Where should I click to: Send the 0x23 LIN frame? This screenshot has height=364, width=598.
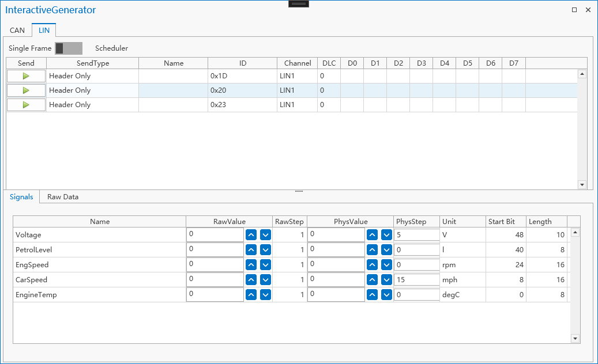pyautogui.click(x=26, y=105)
